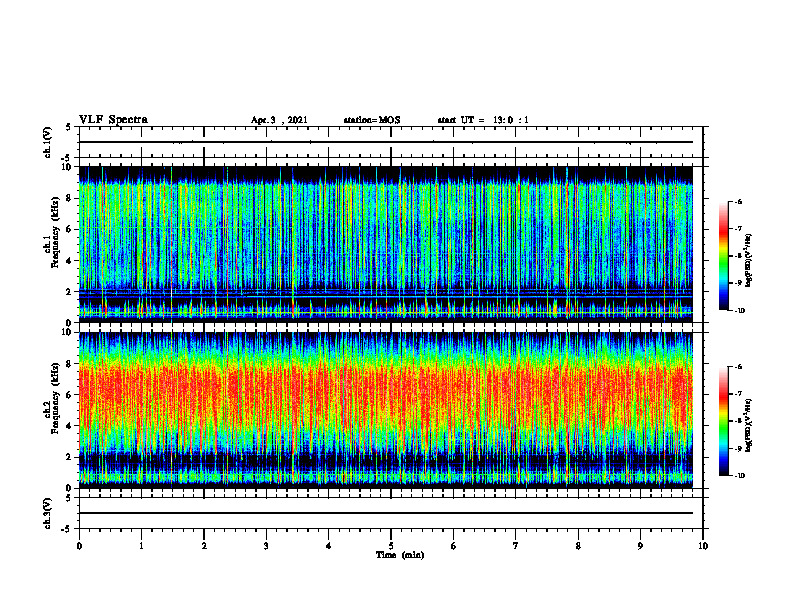Click the flat ch.1 voltage trace line
Screen dimensions: 792x612
(x=386, y=142)
